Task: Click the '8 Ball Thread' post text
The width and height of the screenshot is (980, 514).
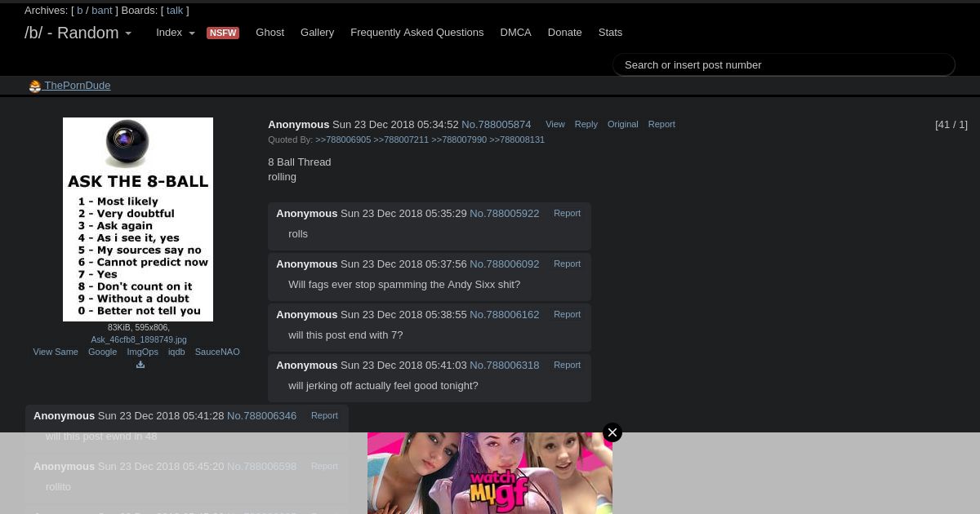Action: (x=300, y=162)
